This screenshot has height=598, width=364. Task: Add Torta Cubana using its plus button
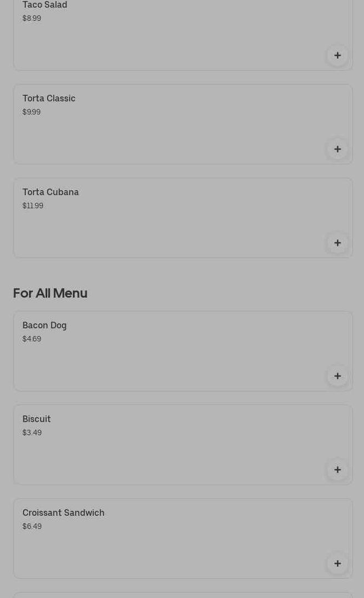tap(337, 243)
